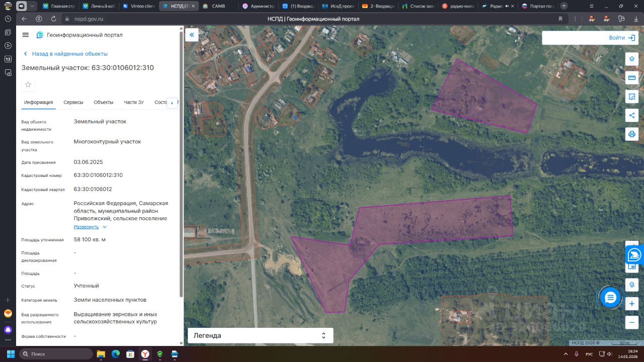
Task: Activate the area selection tool on map
Action: [632, 97]
